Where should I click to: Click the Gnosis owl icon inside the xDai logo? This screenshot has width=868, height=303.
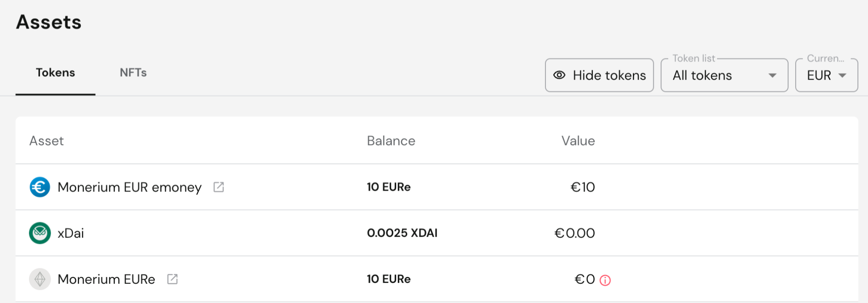click(x=40, y=233)
